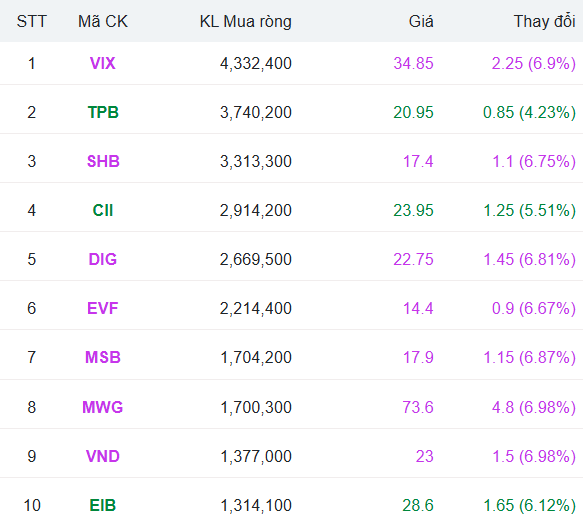Open the CII stock ticker link

[x=103, y=210]
